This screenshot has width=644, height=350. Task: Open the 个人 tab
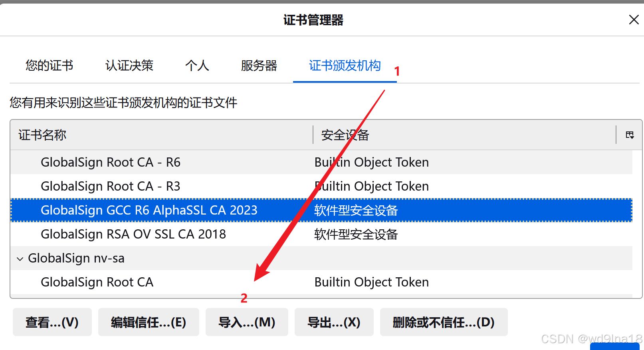197,66
